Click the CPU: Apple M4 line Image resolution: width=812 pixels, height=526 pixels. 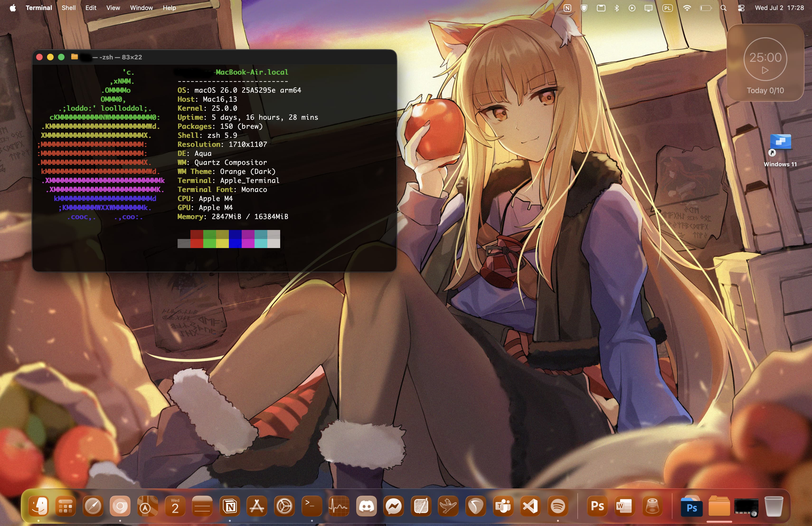[x=205, y=198]
